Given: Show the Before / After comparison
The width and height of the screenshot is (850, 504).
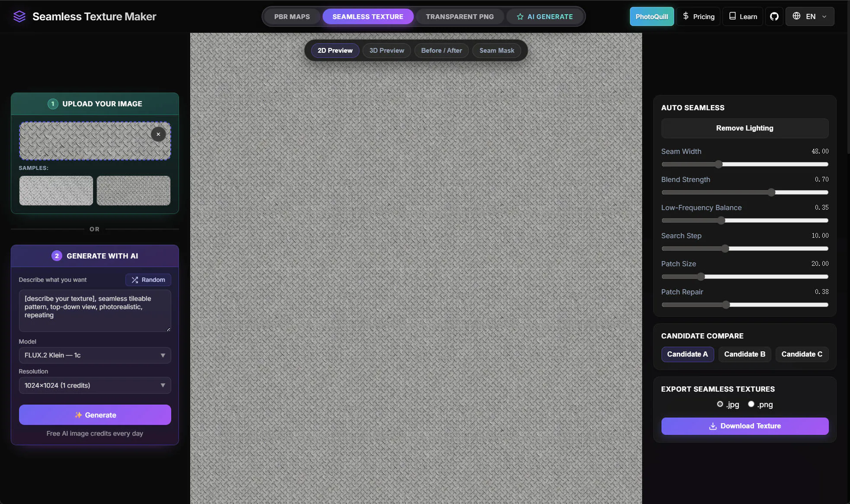Looking at the screenshot, I should [441, 51].
